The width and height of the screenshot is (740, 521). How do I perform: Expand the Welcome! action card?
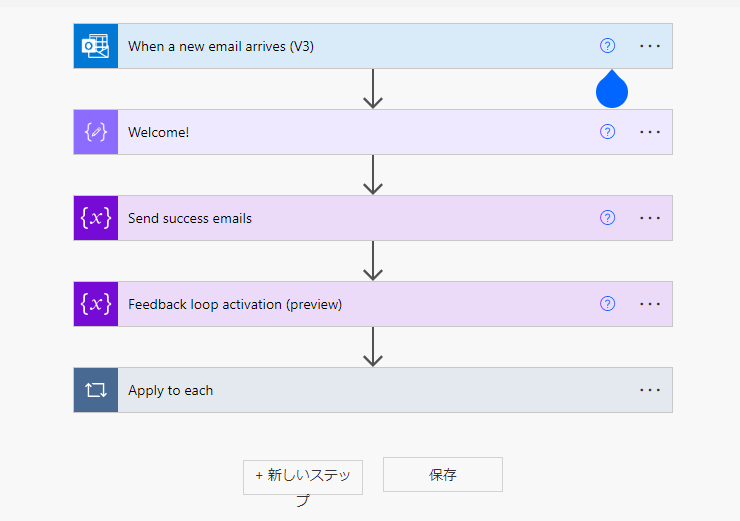(350, 132)
